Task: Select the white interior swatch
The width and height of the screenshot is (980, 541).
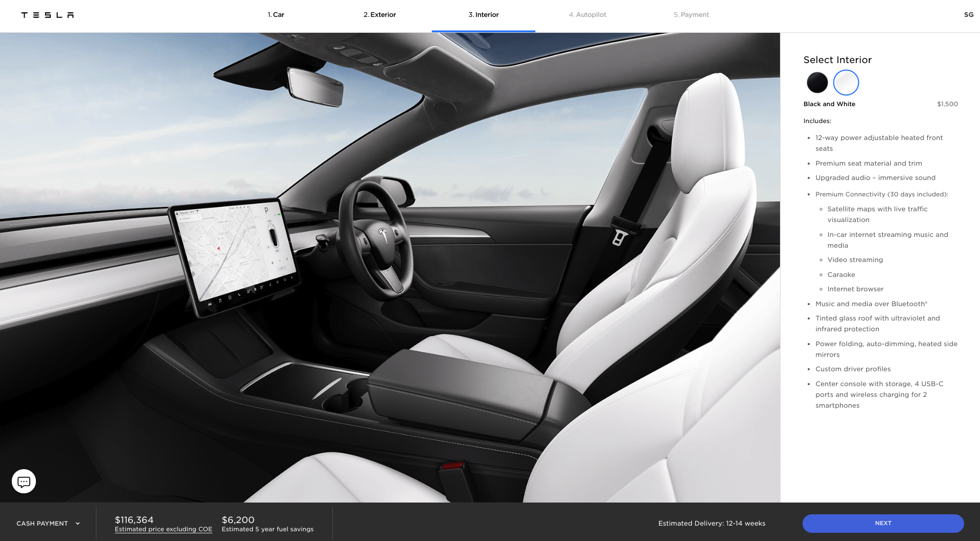Action: pyautogui.click(x=846, y=83)
